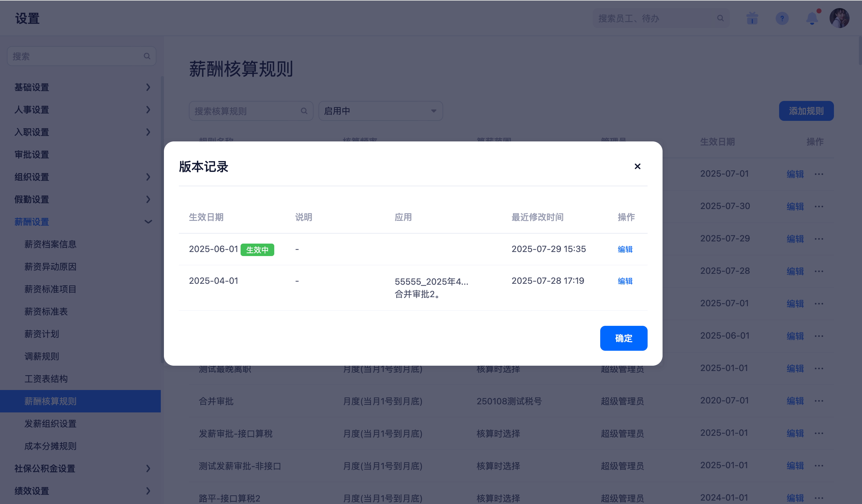Click 55555_2025年4... application text
Screen dimensions: 862x504
point(431,282)
